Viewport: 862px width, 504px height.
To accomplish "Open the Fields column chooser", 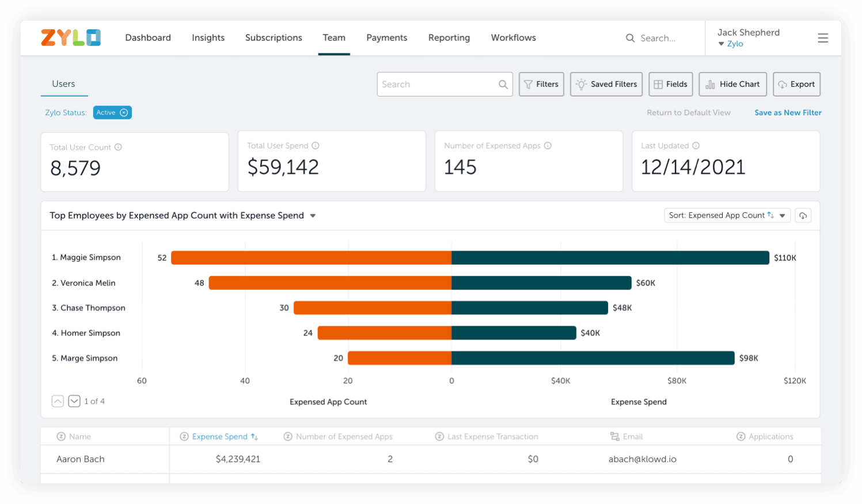I will 670,84.
